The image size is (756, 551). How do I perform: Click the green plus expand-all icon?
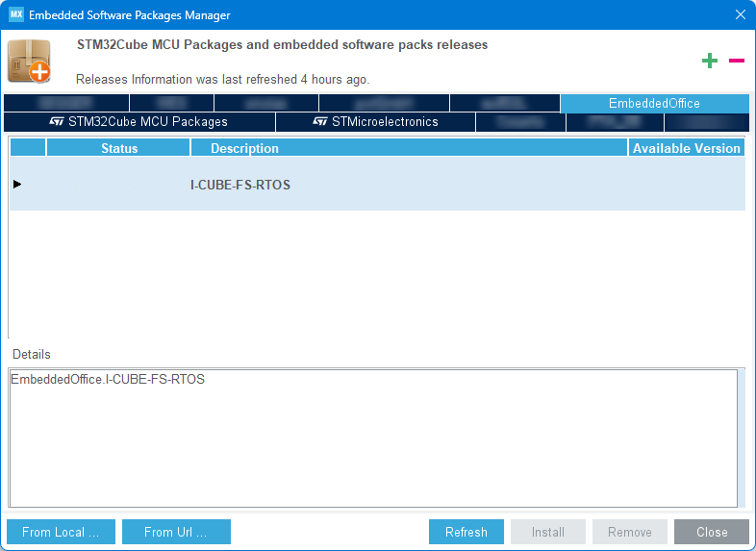709,61
